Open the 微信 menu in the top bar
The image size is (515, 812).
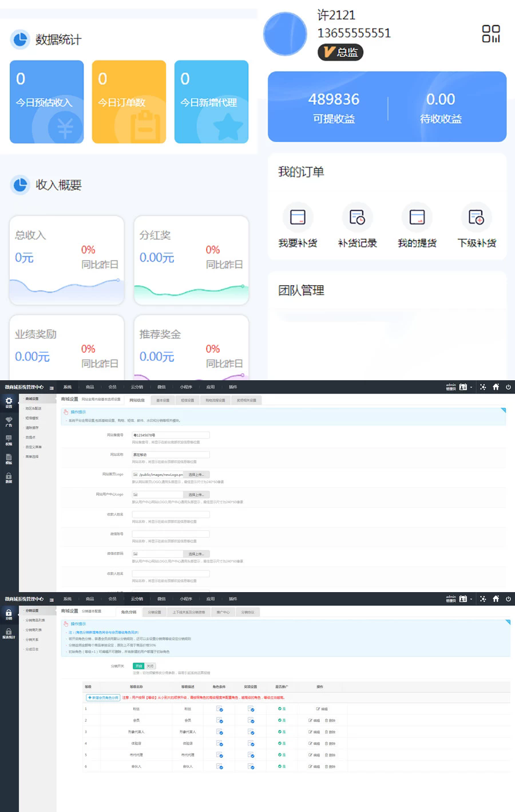click(x=161, y=387)
